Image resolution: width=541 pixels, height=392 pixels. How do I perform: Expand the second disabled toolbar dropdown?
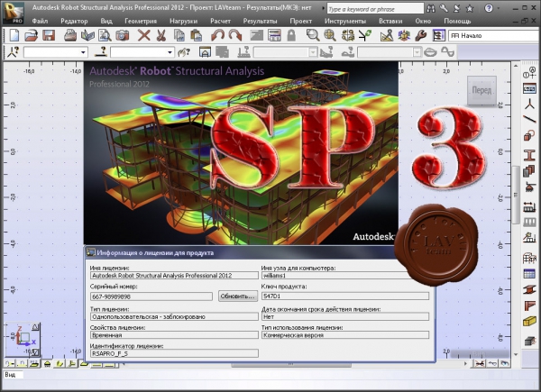click(x=417, y=52)
